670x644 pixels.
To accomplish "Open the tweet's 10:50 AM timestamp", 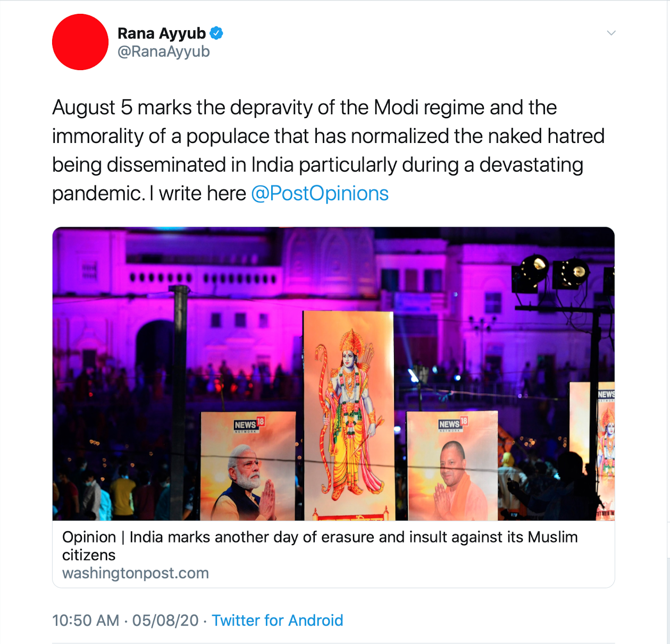I will [x=86, y=620].
